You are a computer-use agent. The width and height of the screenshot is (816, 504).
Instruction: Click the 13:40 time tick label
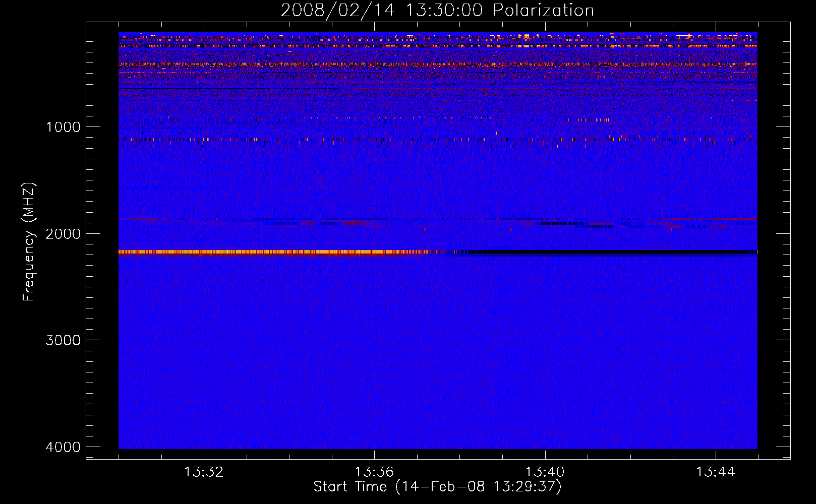coord(545,472)
